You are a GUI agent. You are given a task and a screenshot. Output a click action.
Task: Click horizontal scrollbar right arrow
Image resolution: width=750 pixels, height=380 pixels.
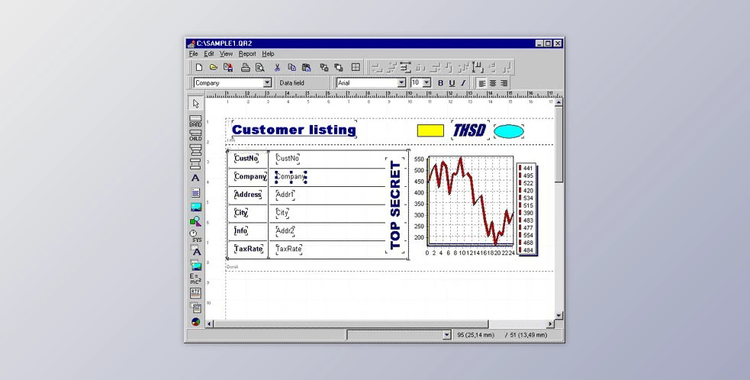tap(550, 324)
